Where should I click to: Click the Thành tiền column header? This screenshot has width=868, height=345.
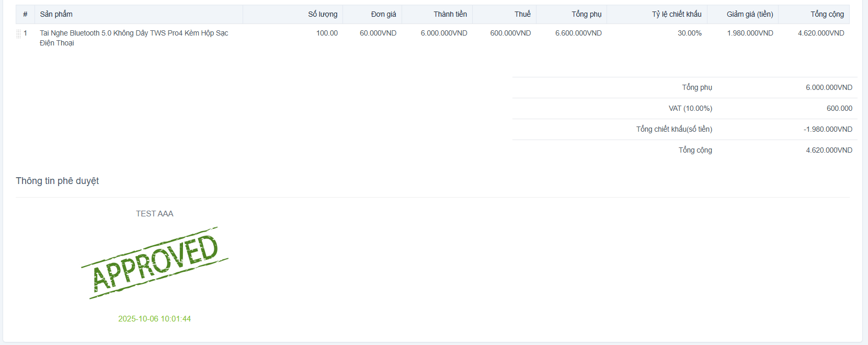point(450,14)
